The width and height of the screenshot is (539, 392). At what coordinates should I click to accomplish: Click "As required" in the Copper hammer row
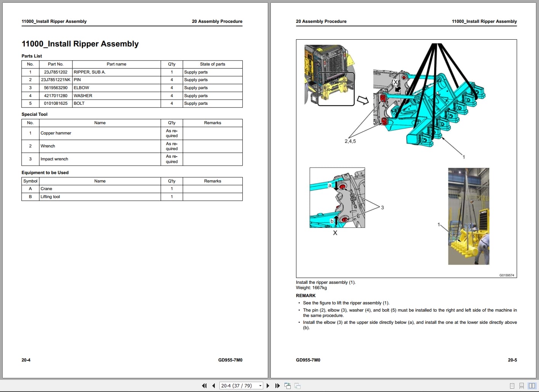172,133
